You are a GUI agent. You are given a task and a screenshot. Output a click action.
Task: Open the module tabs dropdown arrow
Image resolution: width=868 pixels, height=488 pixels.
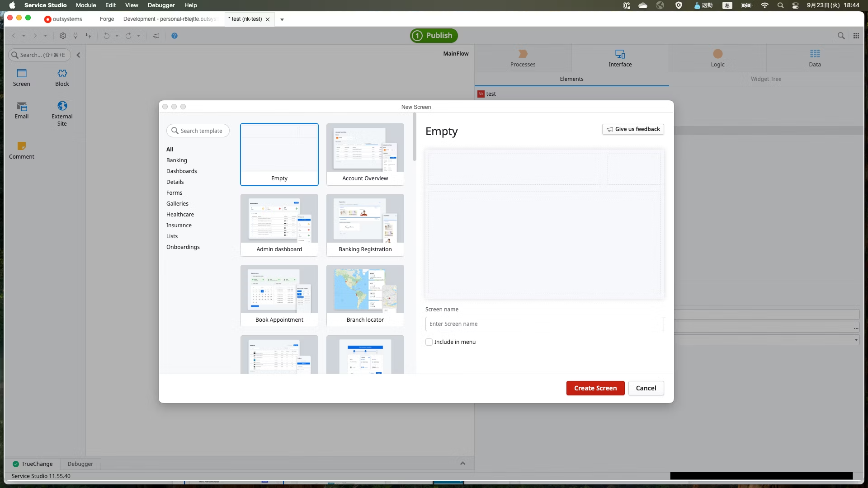282,19
